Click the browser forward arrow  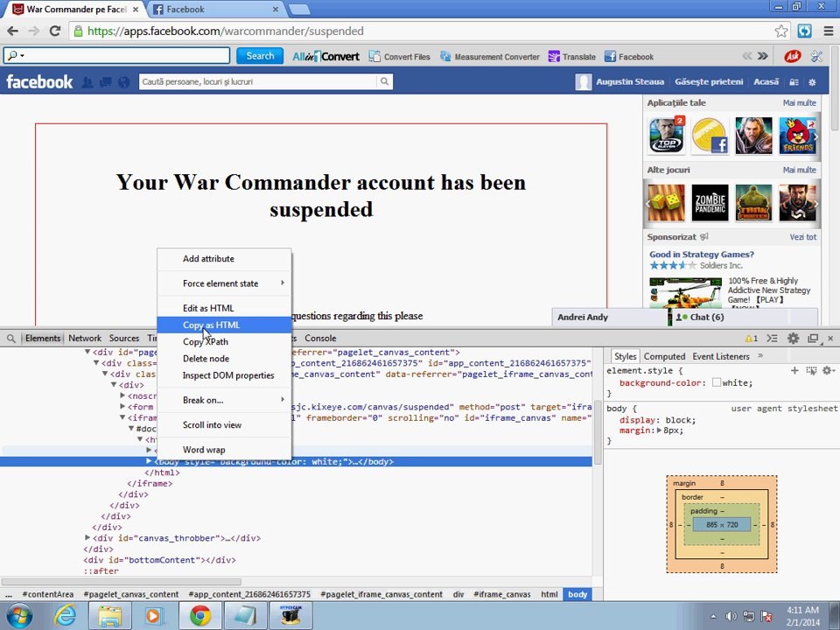[34, 31]
